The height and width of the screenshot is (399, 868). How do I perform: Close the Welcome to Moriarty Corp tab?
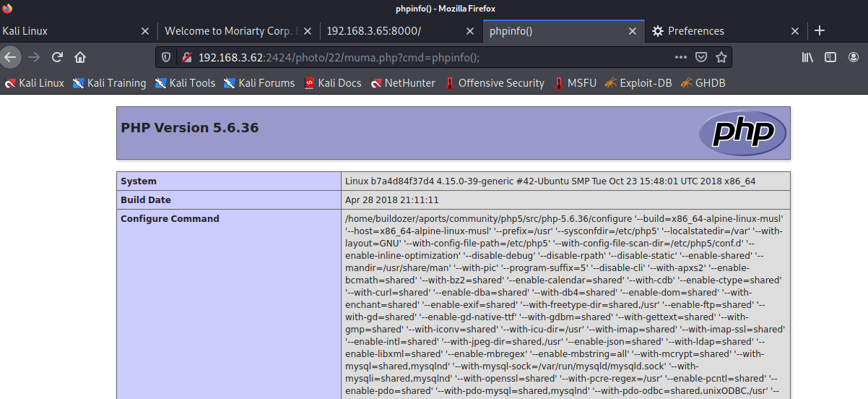click(307, 31)
